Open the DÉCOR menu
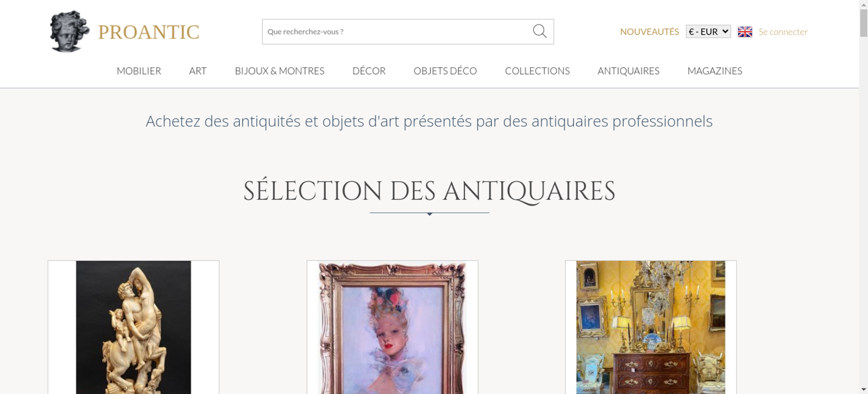Viewport: 868px width, 394px height. (369, 71)
